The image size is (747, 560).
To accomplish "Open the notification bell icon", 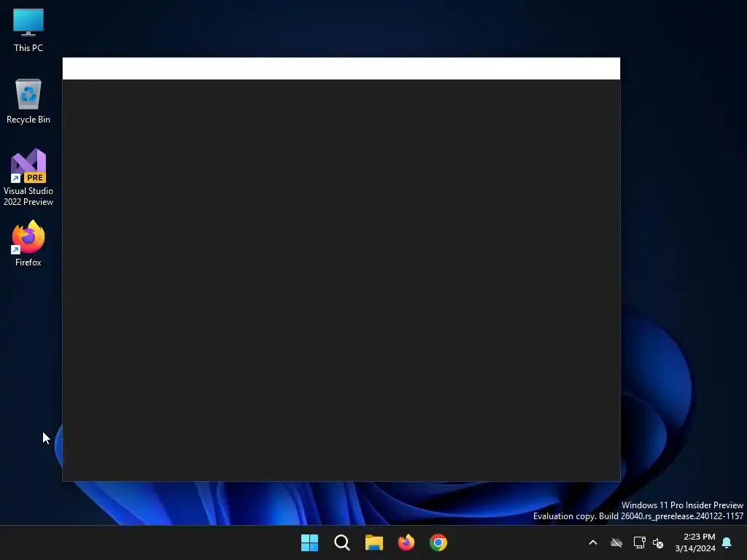I will [x=727, y=542].
